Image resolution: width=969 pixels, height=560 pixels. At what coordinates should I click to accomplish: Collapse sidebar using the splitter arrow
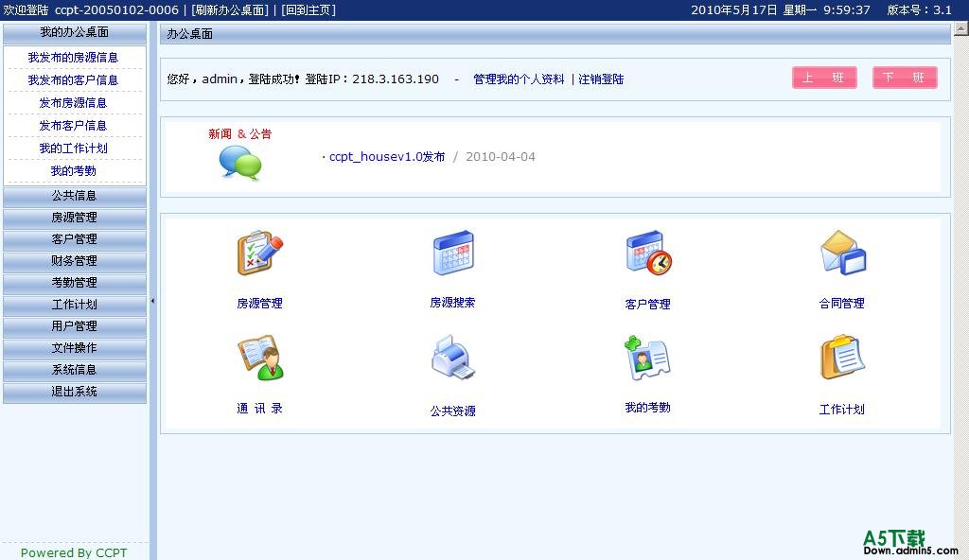pyautogui.click(x=152, y=301)
